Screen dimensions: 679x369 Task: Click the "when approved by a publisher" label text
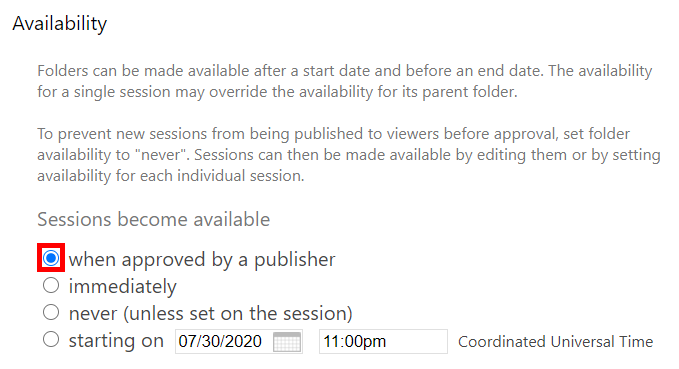[x=202, y=259]
